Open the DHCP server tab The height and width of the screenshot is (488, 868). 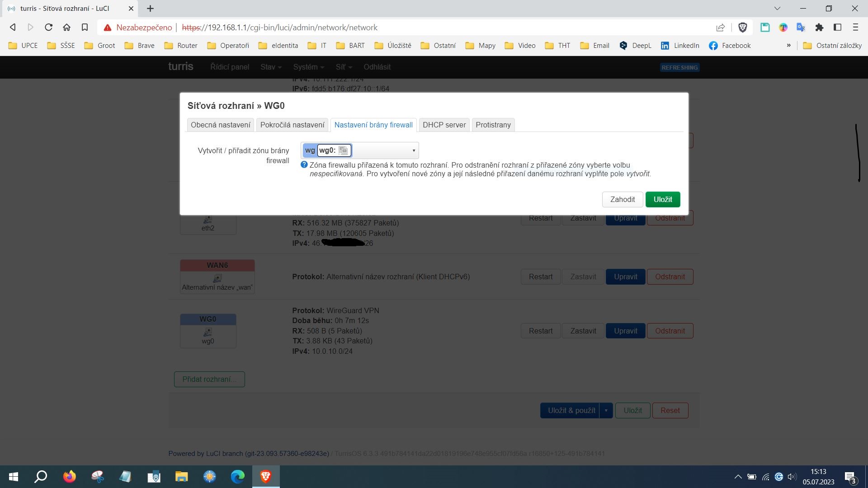444,125
